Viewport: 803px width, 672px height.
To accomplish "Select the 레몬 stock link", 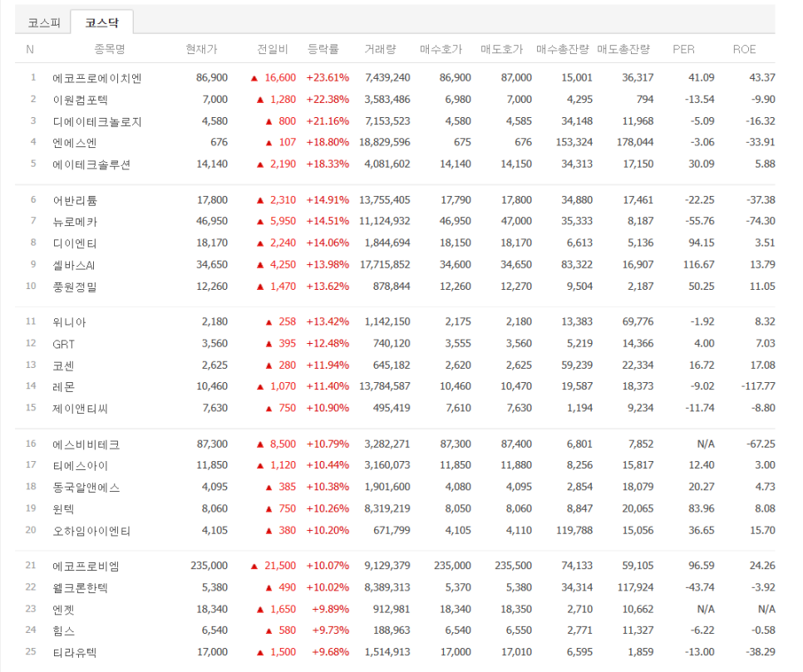I will tap(63, 387).
